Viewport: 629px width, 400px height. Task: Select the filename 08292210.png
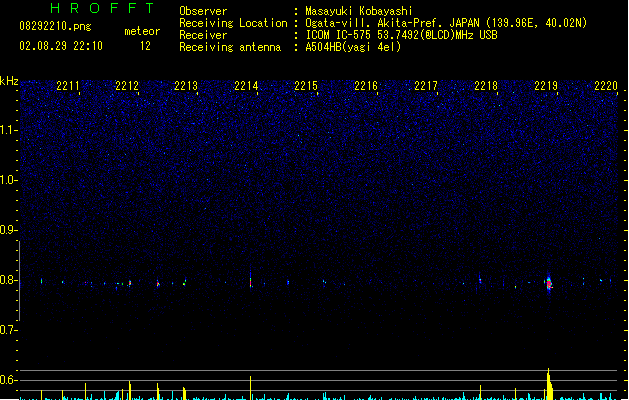[x=55, y=26]
